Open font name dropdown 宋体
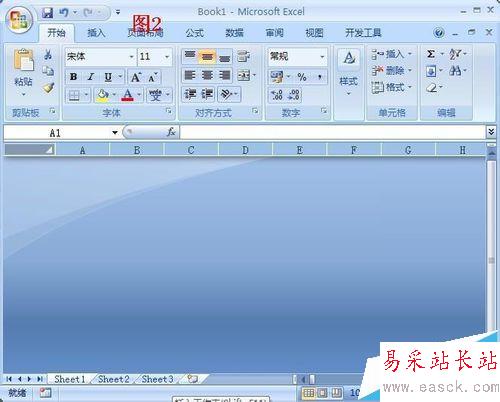This screenshot has width=500, height=402. [x=131, y=57]
